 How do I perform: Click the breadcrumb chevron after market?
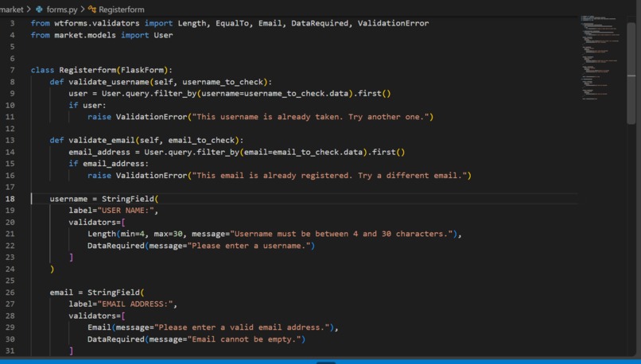tap(29, 9)
